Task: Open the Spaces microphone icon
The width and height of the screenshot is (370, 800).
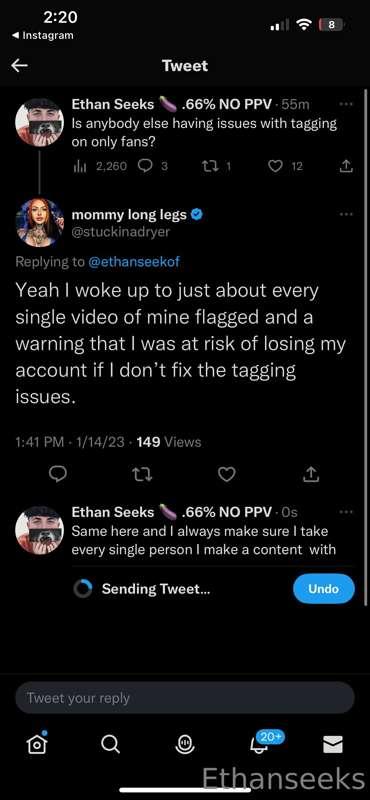Action: pyautogui.click(x=184, y=745)
